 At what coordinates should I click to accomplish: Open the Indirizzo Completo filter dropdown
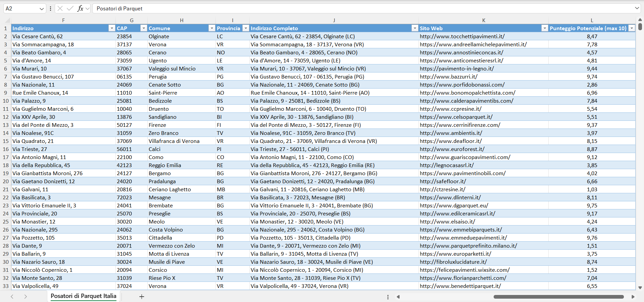415,28
